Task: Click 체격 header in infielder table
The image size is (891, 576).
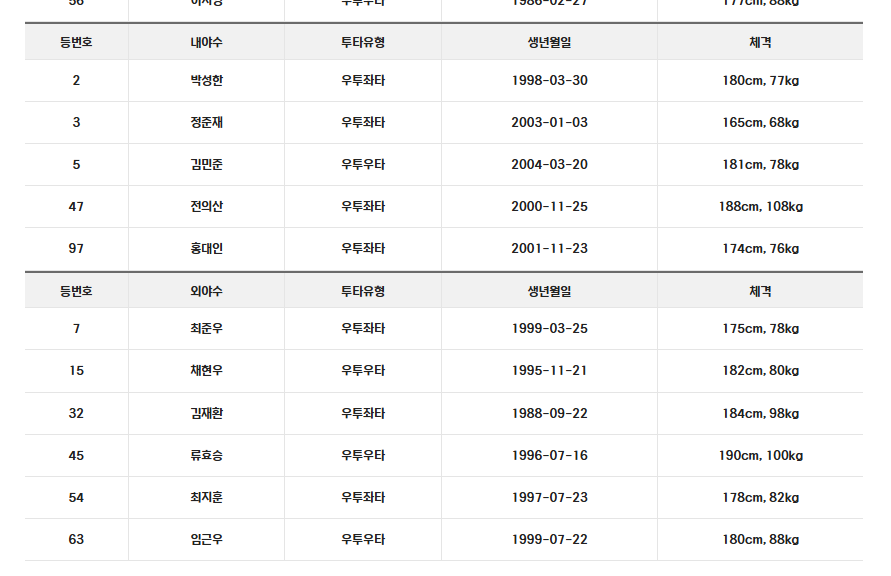Action: click(x=760, y=43)
